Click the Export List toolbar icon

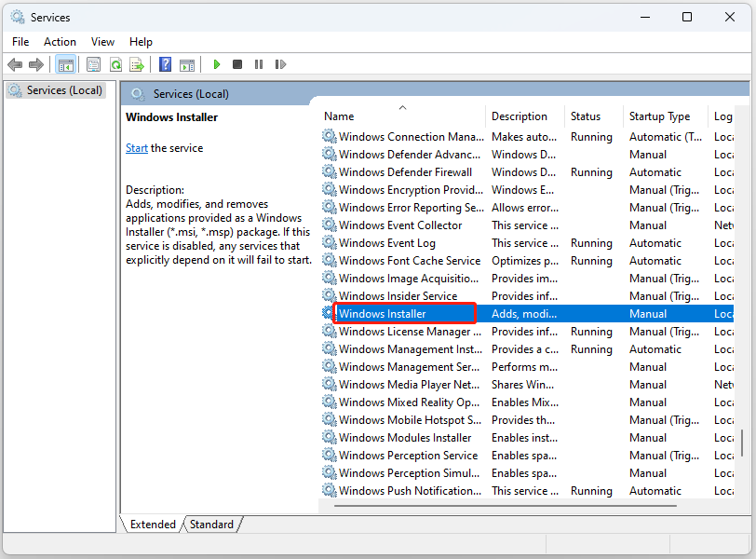[x=137, y=64]
